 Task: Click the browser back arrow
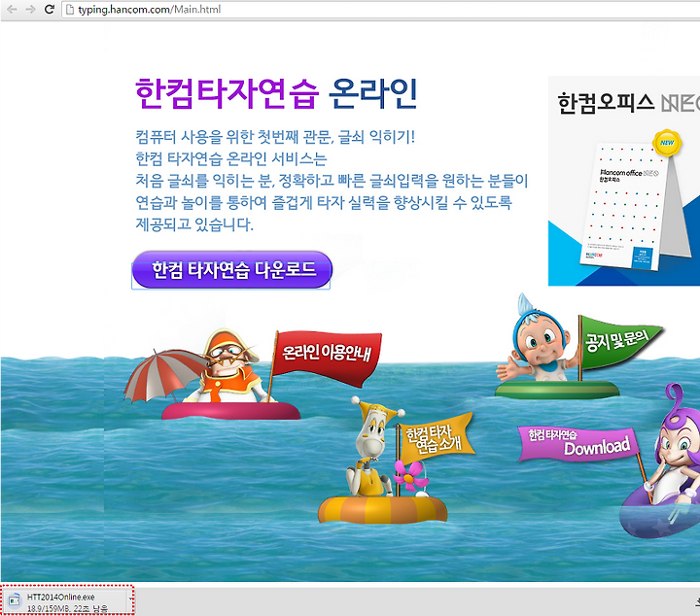click(x=12, y=9)
